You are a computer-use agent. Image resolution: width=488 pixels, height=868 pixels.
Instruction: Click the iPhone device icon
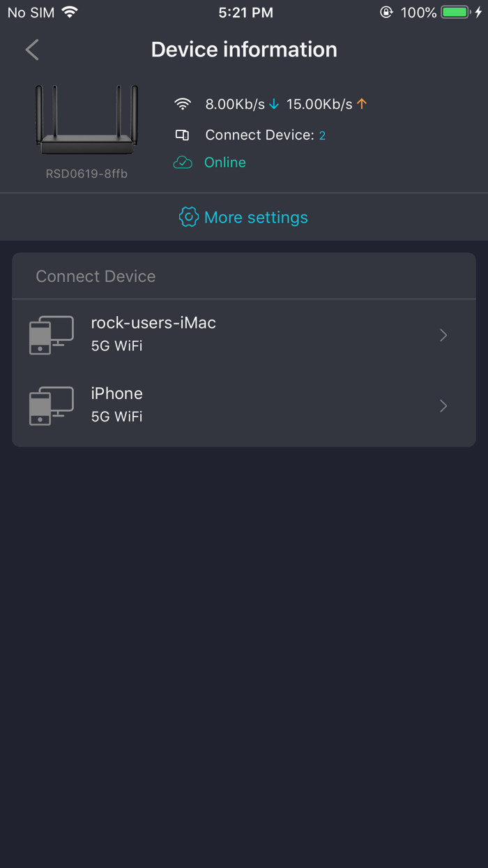pos(51,405)
